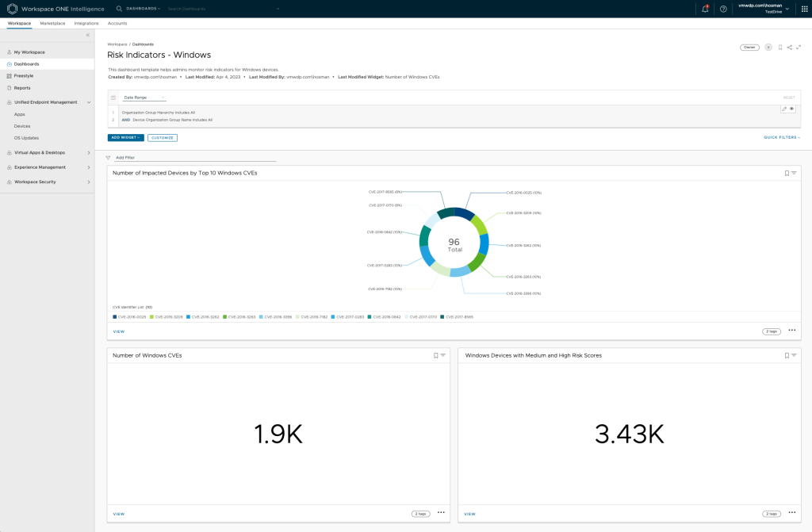The height and width of the screenshot is (532, 812).
Task: Click the pencil edit filter icon
Action: click(x=784, y=109)
